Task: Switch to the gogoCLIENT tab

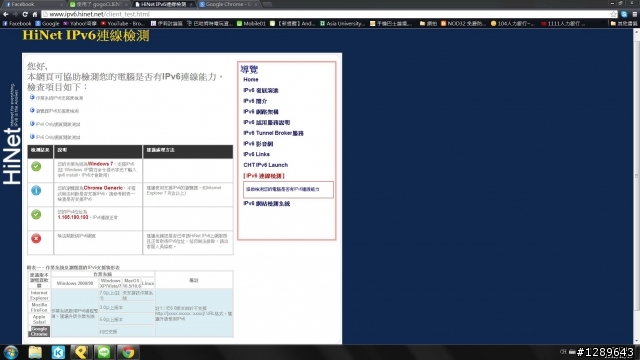Action: pos(99,4)
